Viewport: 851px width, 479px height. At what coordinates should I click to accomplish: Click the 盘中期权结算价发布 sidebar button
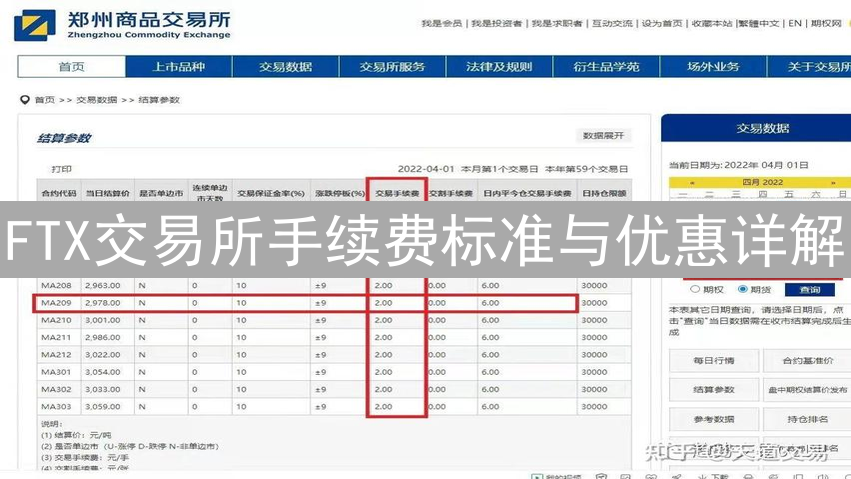point(808,390)
